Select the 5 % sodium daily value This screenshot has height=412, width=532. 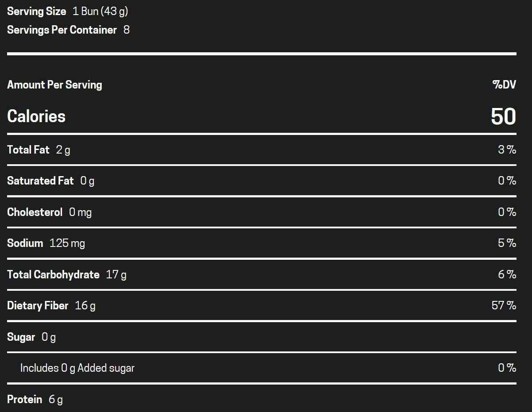(x=507, y=243)
